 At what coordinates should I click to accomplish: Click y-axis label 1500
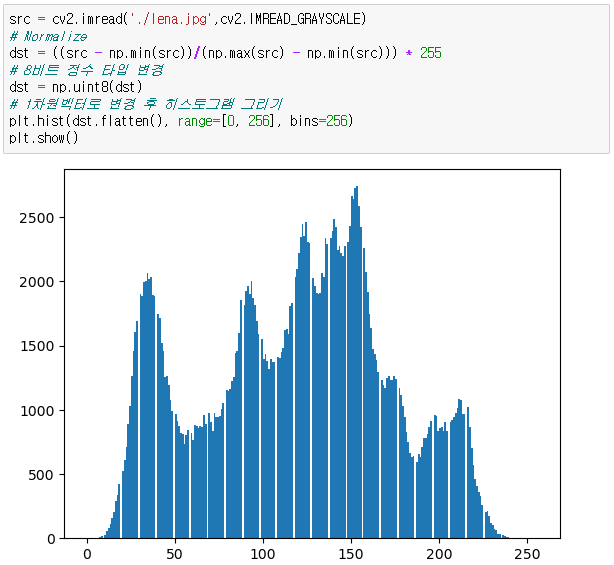click(x=36, y=347)
